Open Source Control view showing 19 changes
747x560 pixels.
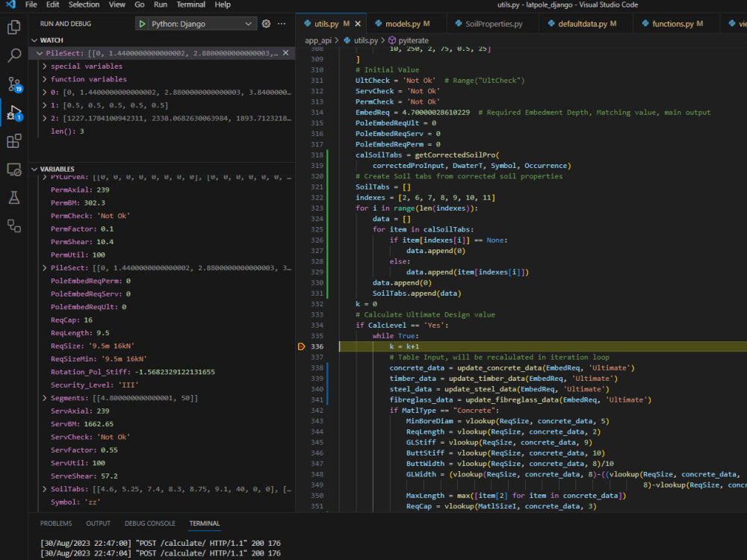12,83
